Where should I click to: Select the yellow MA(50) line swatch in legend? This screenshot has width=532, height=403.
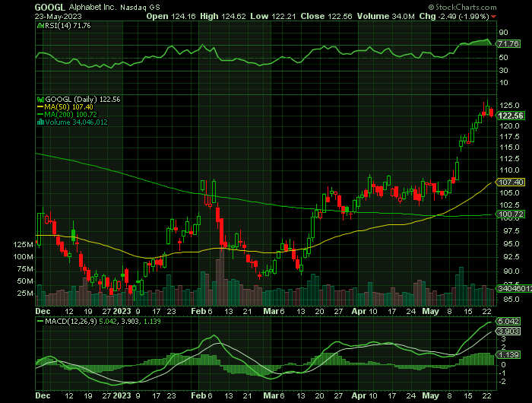(x=40, y=107)
